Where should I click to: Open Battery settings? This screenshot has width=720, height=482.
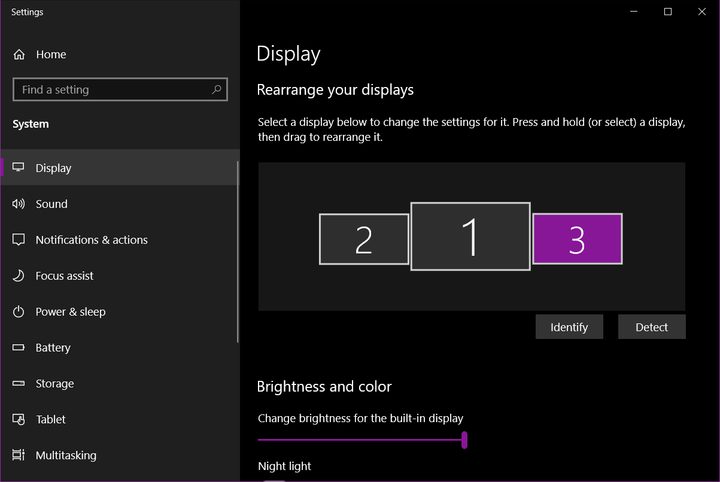[x=119, y=347]
